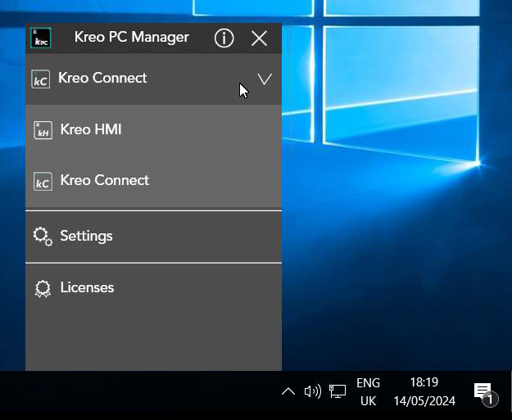Switch the ENG UK input language
Viewport: 512px width, 420px height.
pyautogui.click(x=368, y=392)
